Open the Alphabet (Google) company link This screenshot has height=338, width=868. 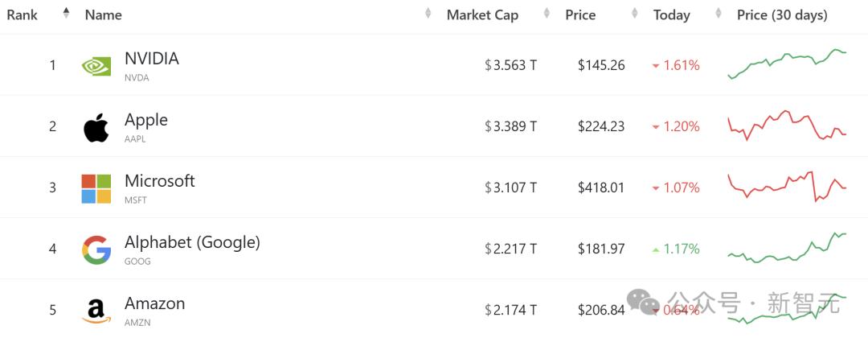coord(192,242)
